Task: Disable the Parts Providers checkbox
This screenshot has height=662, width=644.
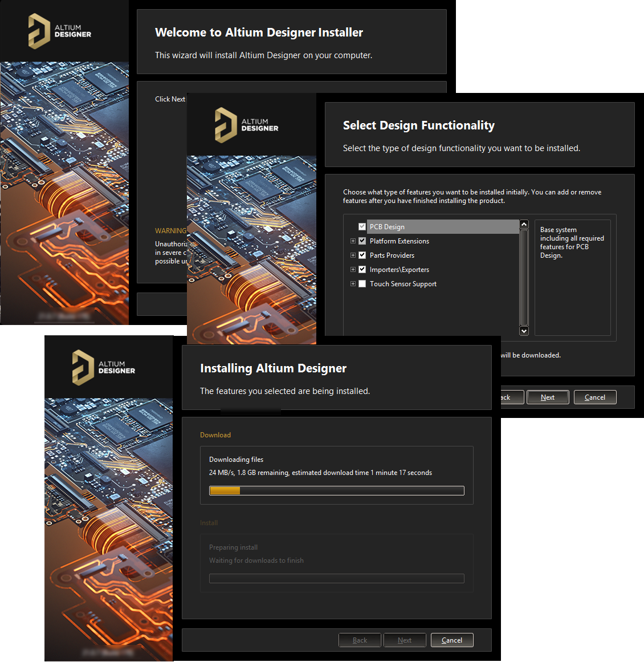Action: (x=362, y=255)
